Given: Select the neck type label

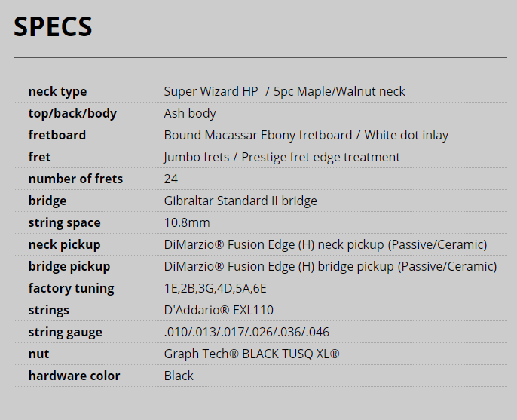Looking at the screenshot, I should [58, 91].
